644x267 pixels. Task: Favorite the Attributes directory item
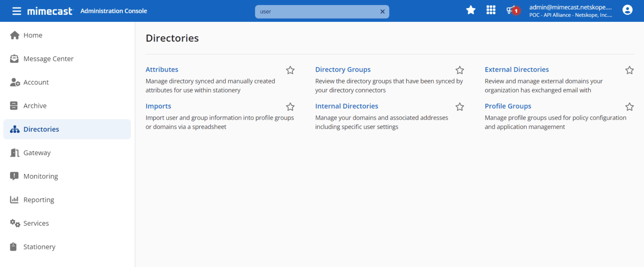tap(290, 70)
